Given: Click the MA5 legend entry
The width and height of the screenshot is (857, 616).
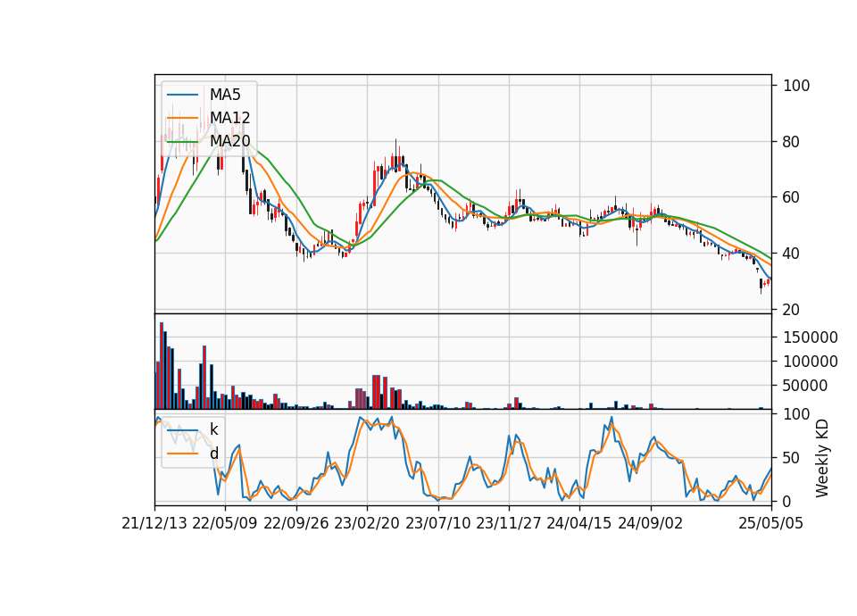Looking at the screenshot, I should 204,95.
